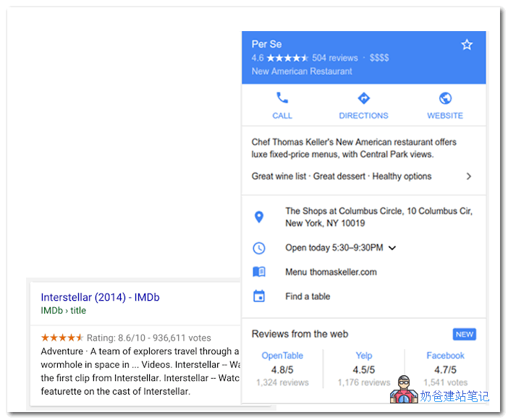Open Interstellar (2014) - IMDb link
This screenshot has width=508, height=420.
[x=100, y=297]
